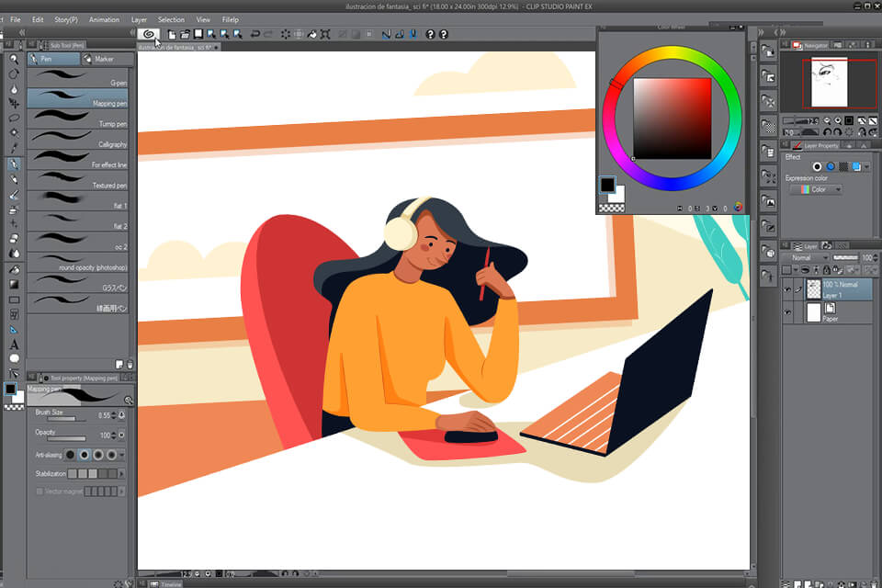
Task: Open the Brush Size dynamics button
Action: (x=121, y=415)
